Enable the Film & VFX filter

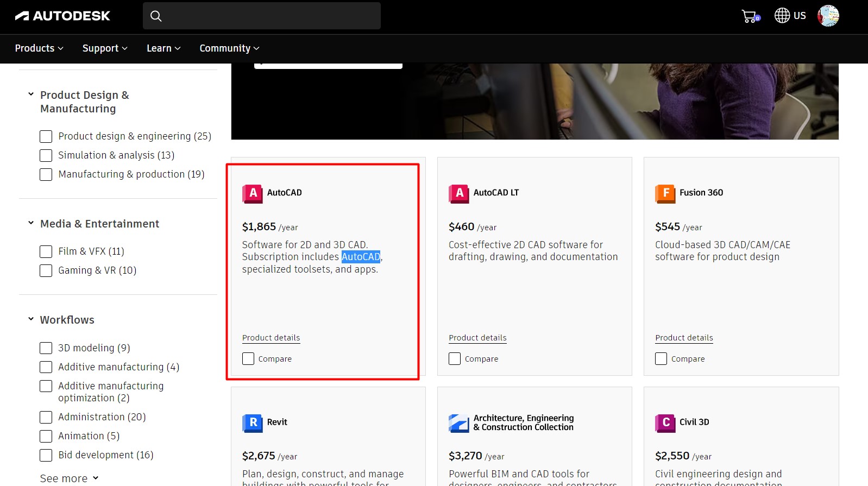click(46, 252)
